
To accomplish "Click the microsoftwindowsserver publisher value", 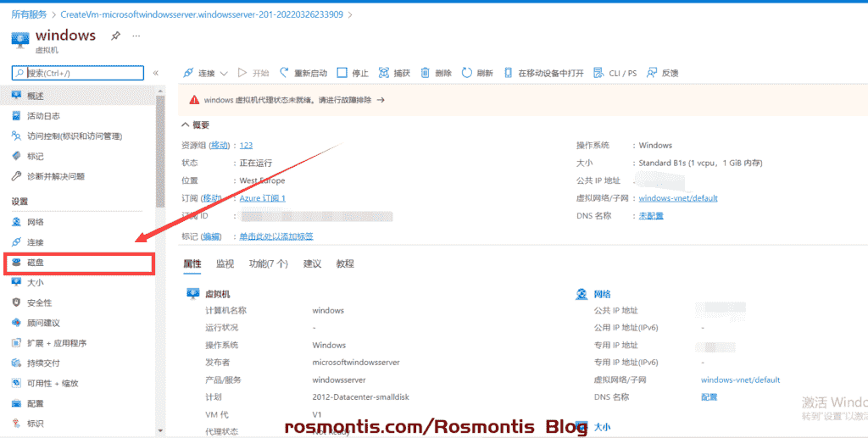I will coord(356,363).
